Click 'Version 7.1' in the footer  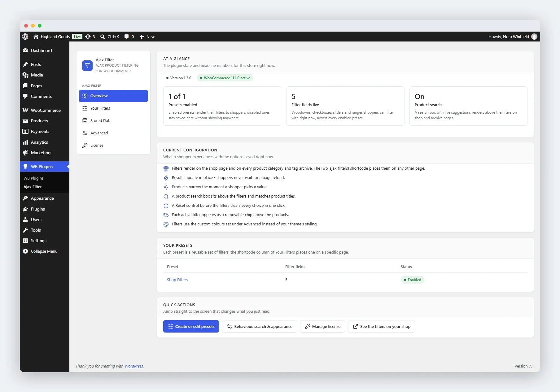pos(524,366)
